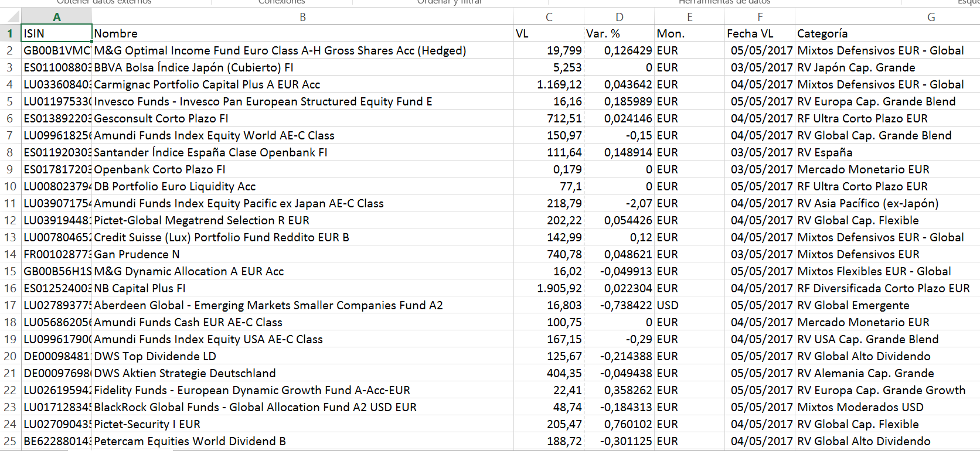
Task: Select row 1 header
Action: coord(10,33)
